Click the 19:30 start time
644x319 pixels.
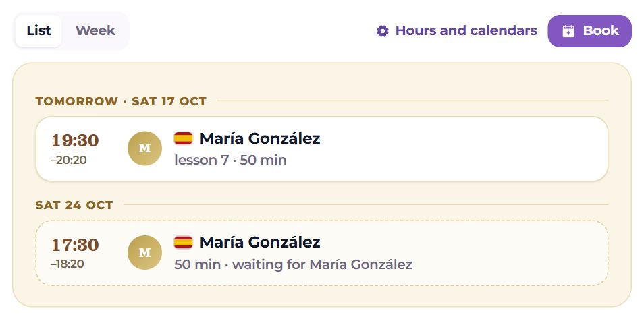(x=75, y=141)
